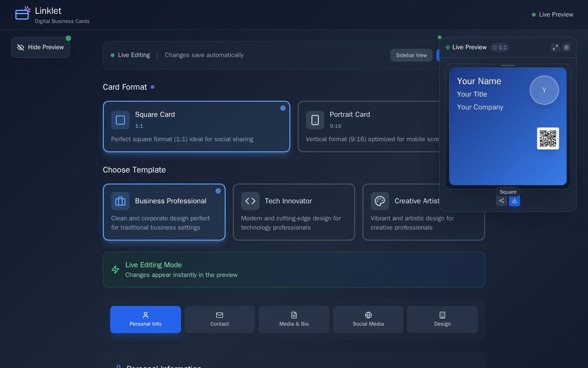Click 'Your Company' on the preview card
588x368 pixels.
pyautogui.click(x=480, y=107)
